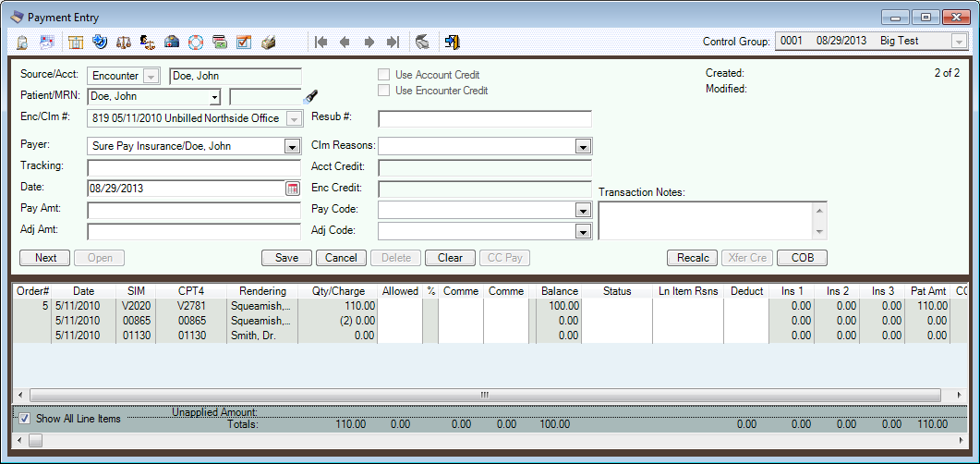Click the 01130 SIM cell
Image resolution: width=980 pixels, height=464 pixels.
click(x=137, y=336)
